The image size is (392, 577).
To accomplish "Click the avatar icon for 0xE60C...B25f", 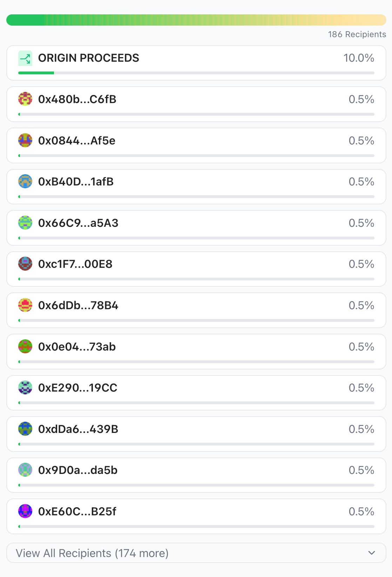I will coord(25,511).
